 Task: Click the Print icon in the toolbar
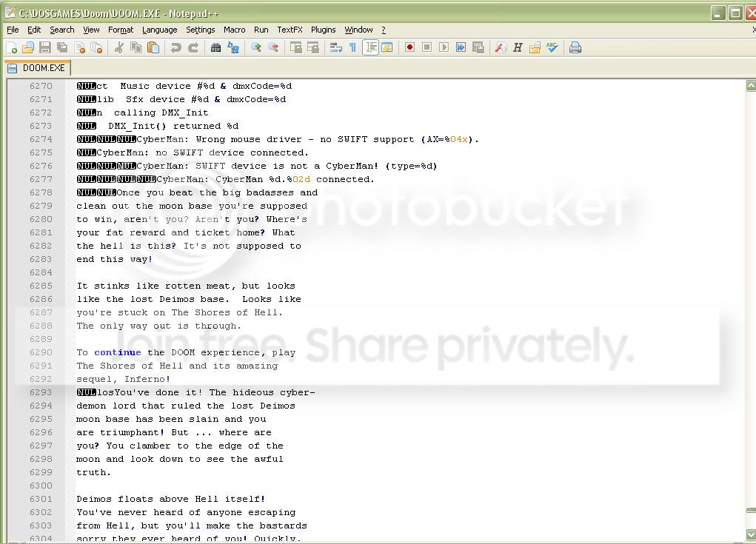(575, 47)
